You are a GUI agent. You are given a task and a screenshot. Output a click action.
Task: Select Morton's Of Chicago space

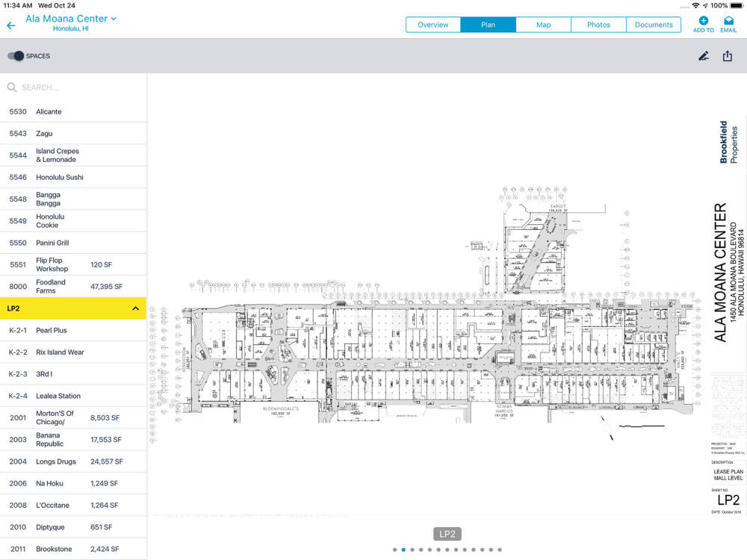pos(73,418)
